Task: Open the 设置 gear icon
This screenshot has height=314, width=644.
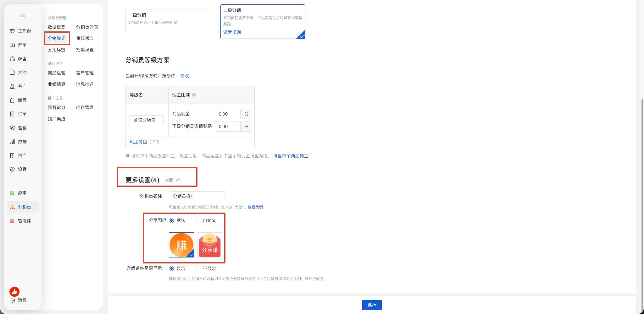Action: (x=12, y=169)
